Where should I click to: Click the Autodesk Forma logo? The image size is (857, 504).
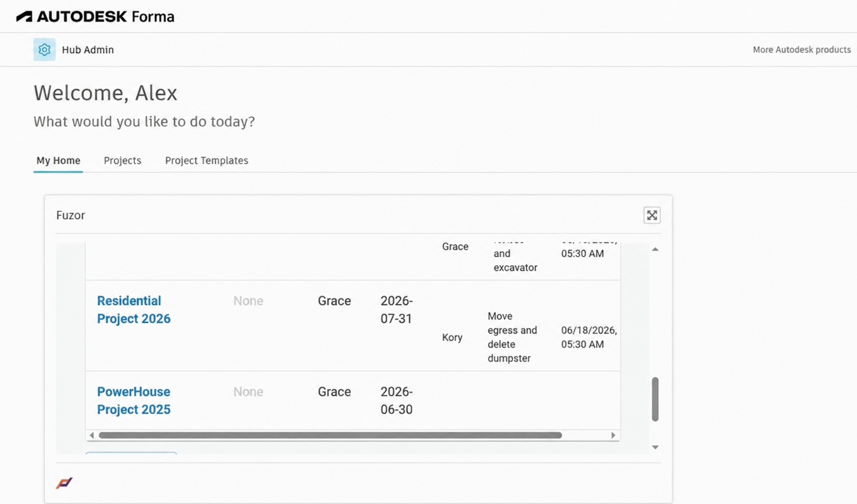95,16
